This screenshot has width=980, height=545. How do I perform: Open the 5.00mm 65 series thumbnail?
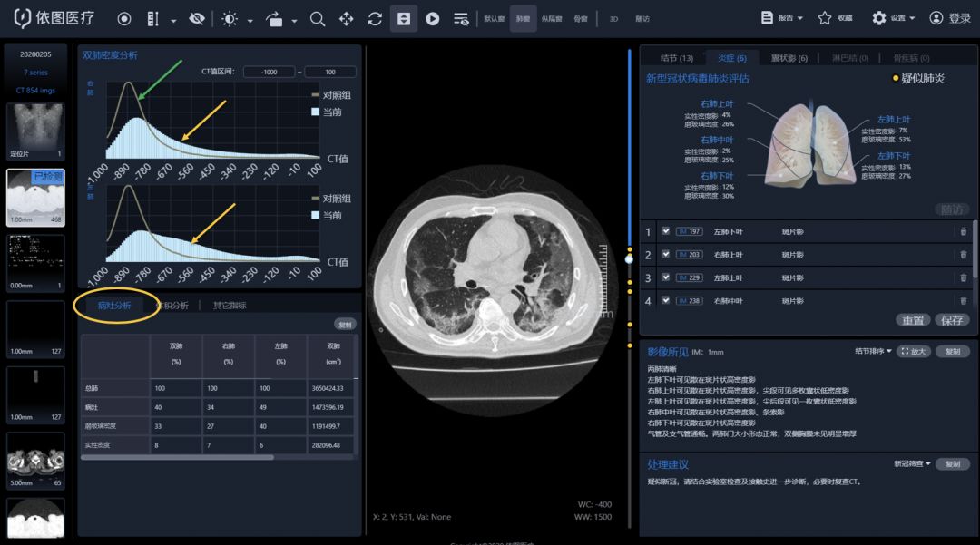tap(35, 461)
